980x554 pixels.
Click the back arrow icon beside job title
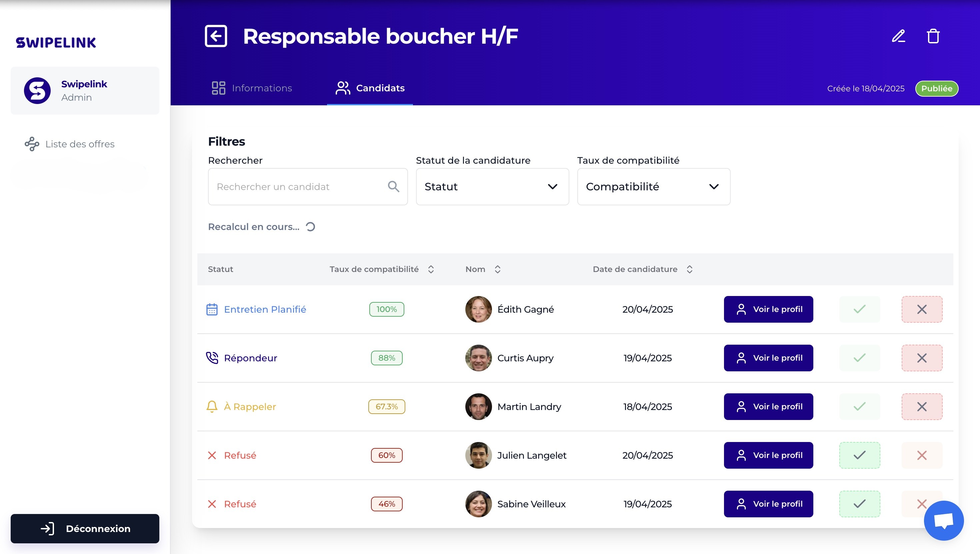point(216,36)
